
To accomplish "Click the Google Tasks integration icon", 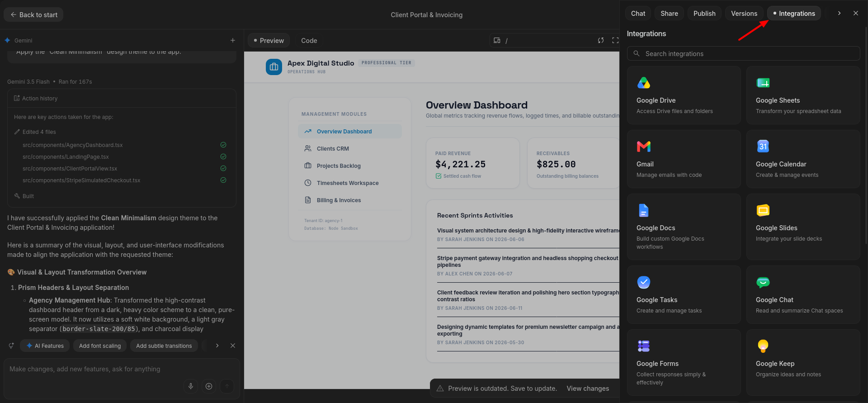I will coord(643,282).
